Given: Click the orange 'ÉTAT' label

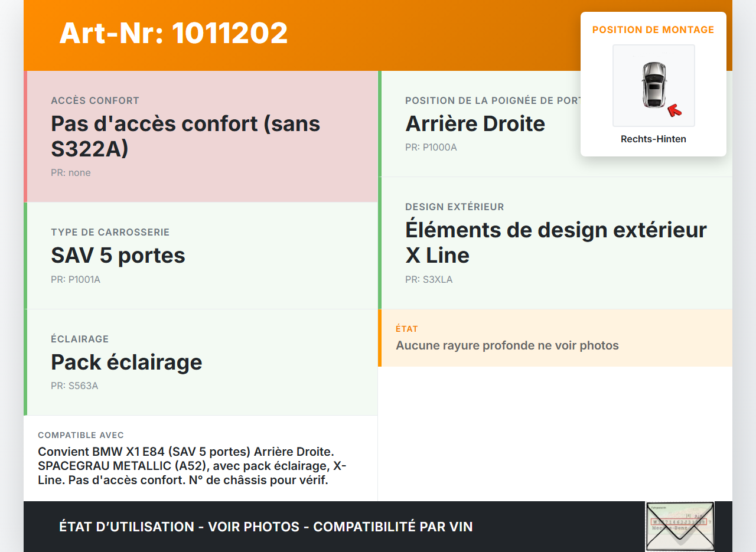Looking at the screenshot, I should pos(407,329).
